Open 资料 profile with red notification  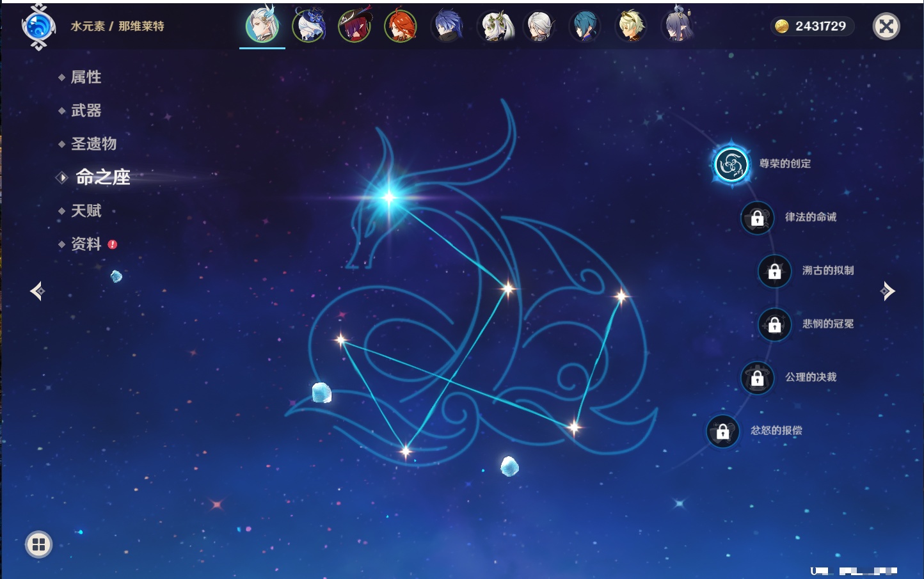(86, 244)
